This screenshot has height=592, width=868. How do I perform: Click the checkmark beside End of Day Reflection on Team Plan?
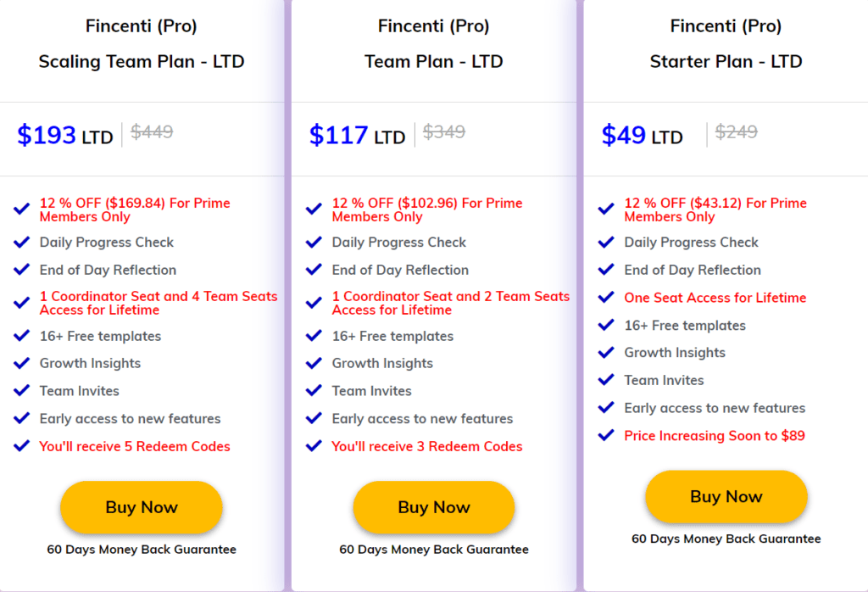pyautogui.click(x=314, y=270)
